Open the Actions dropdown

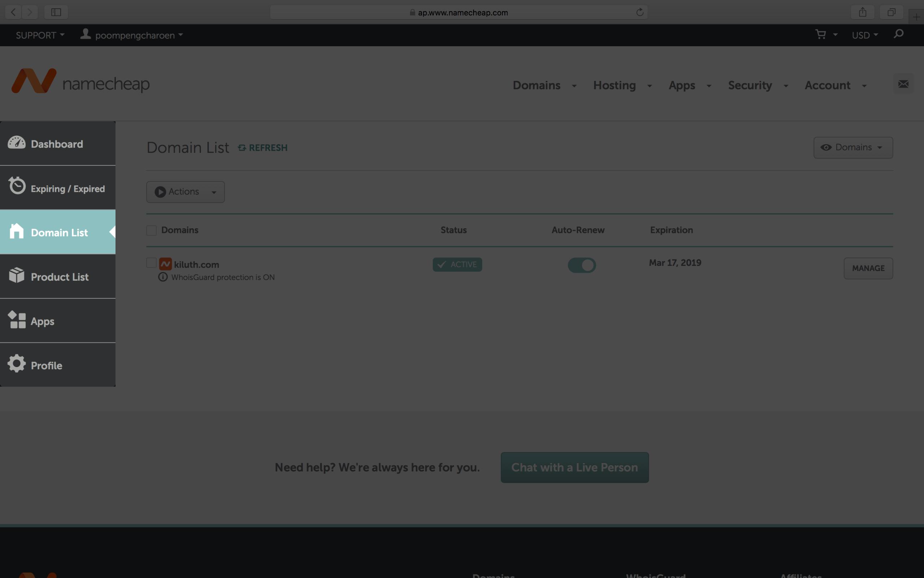(x=185, y=192)
